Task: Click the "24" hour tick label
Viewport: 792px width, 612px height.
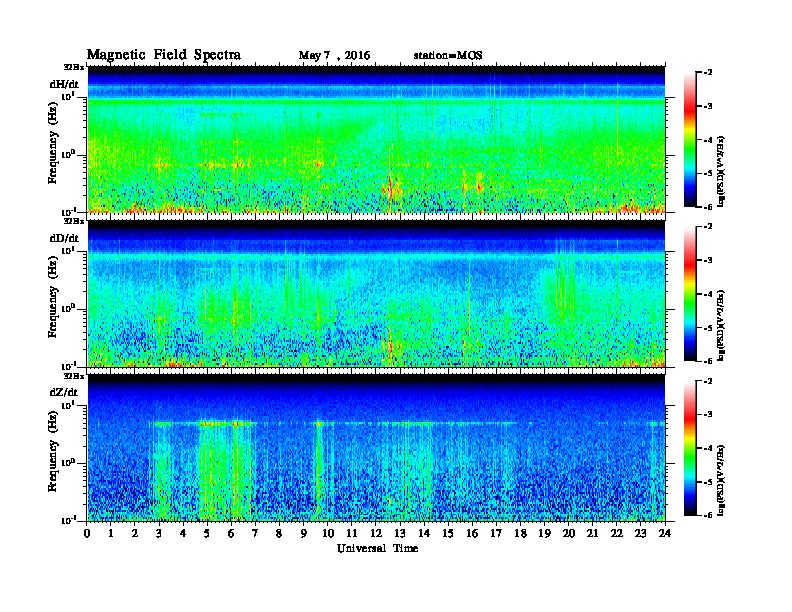Action: tap(665, 533)
